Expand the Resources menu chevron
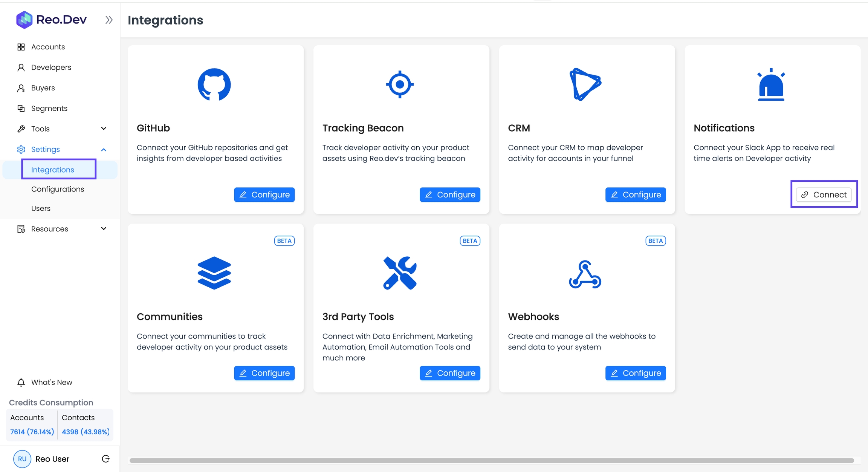Image resolution: width=868 pixels, height=472 pixels. 104,228
